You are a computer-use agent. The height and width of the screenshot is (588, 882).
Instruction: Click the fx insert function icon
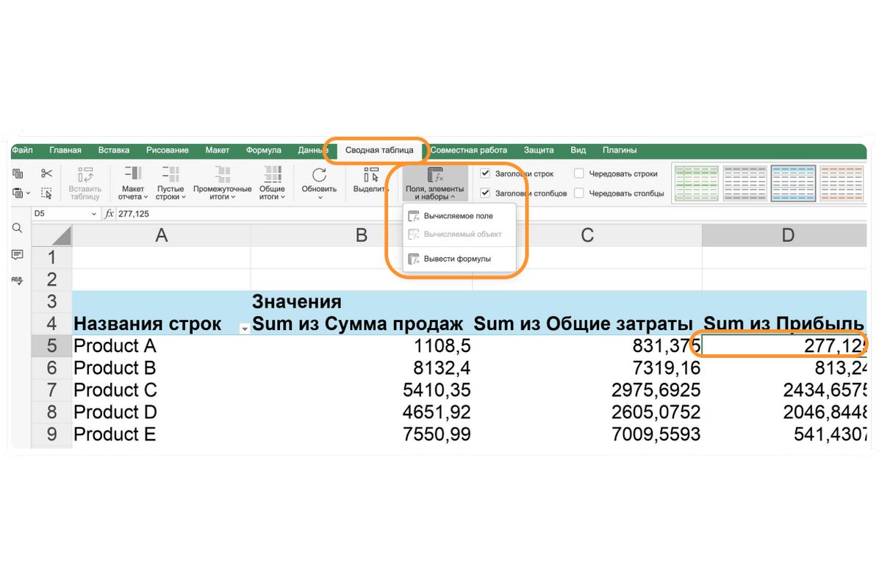[109, 214]
